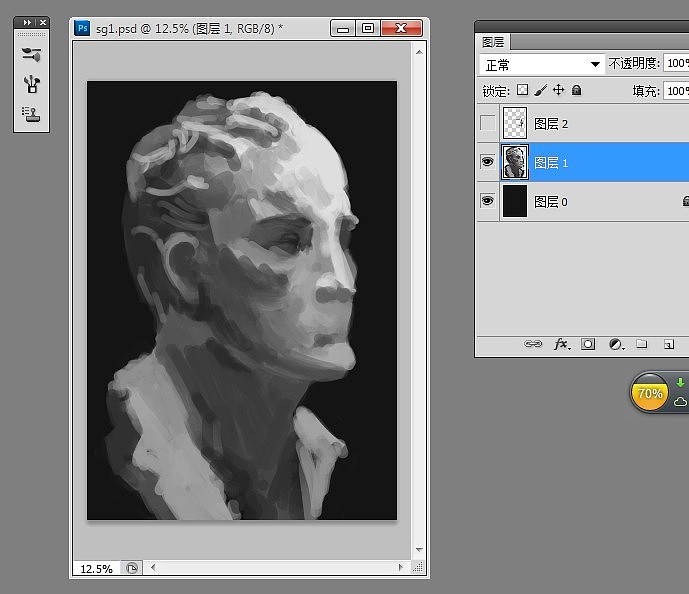Open the fx layer style menu
This screenshot has height=594, width=689.
coord(562,344)
